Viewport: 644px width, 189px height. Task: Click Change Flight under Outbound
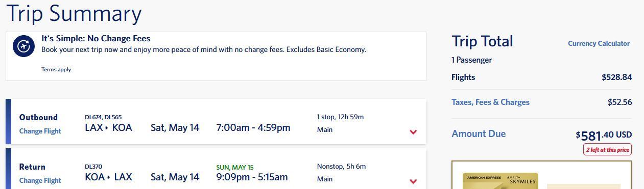click(40, 131)
